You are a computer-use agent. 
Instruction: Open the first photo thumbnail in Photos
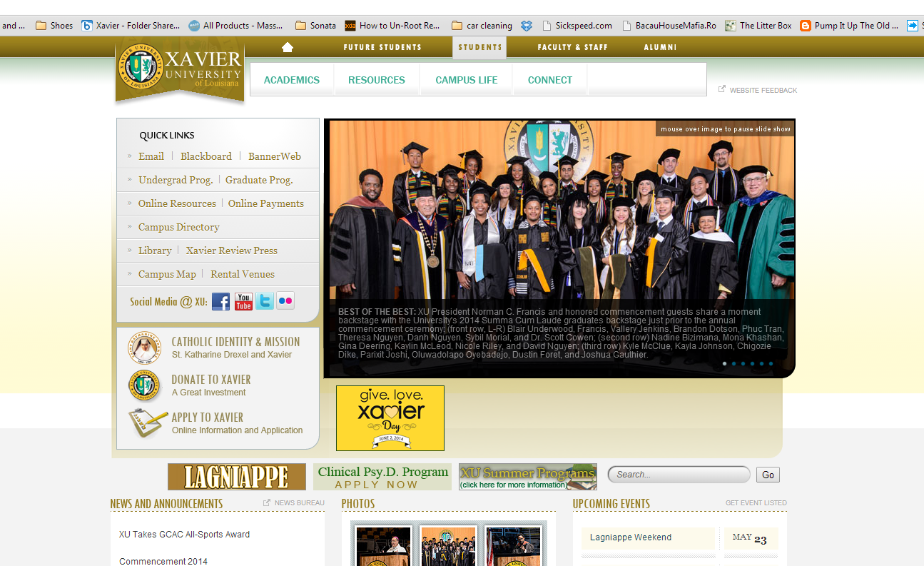coord(384,546)
